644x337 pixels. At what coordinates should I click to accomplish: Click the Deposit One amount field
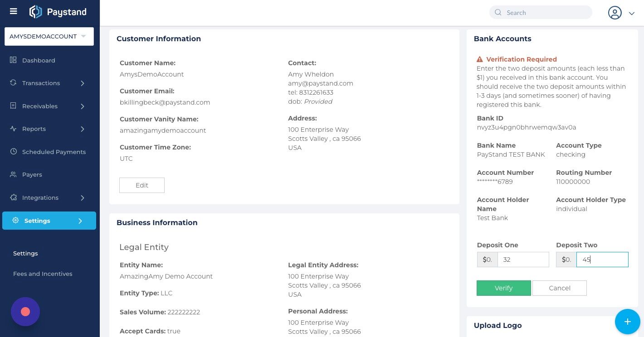click(x=523, y=260)
